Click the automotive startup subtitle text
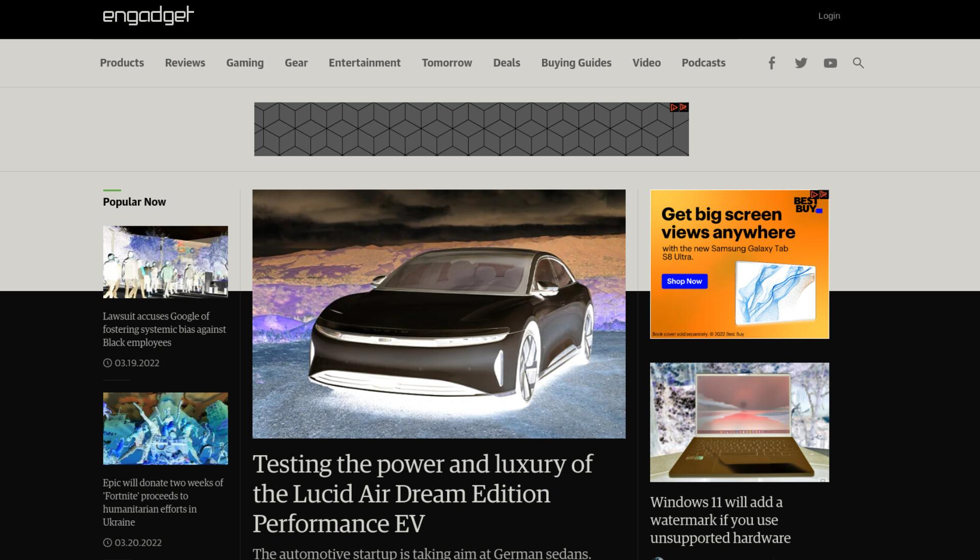The width and height of the screenshot is (980, 560). (422, 554)
